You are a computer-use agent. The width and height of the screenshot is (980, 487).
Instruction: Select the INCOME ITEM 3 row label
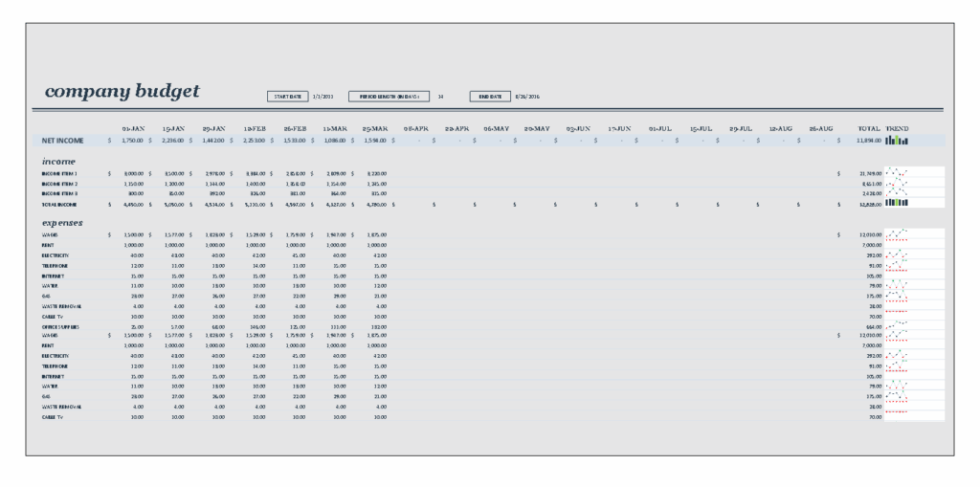(x=60, y=194)
